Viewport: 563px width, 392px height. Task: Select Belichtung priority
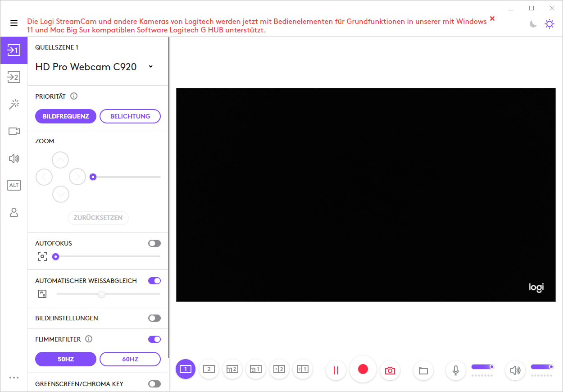(x=130, y=116)
